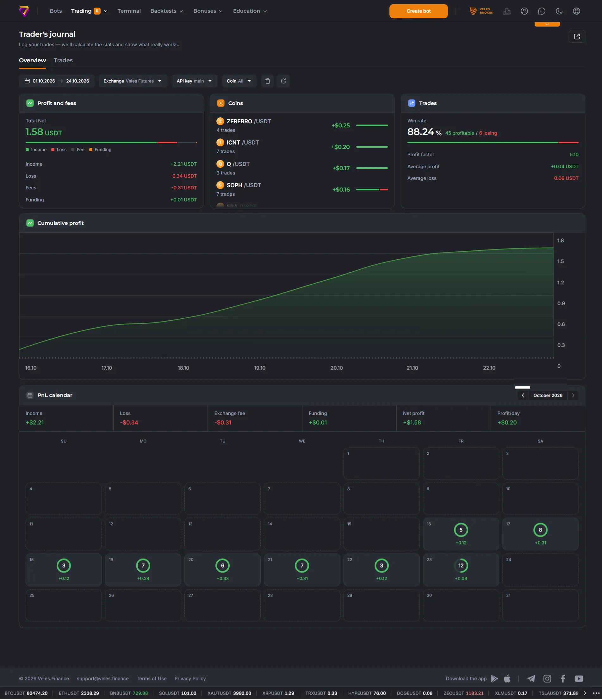The width and height of the screenshot is (602, 700).
Task: Email support@veles.finance link
Action: coord(103,679)
